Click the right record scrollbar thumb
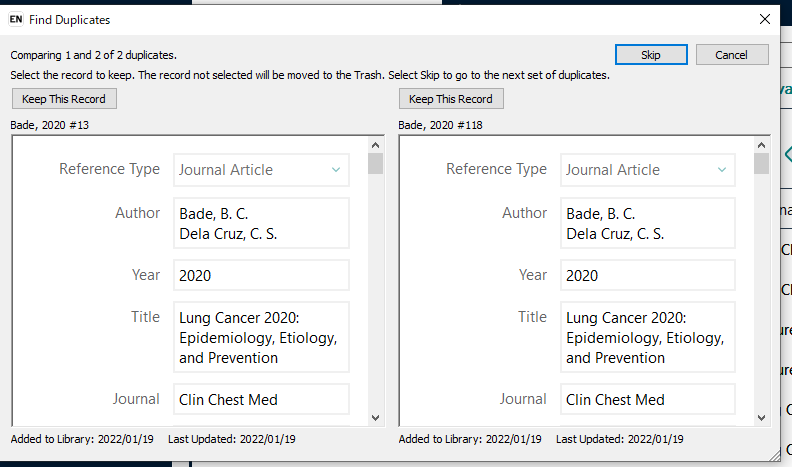 tap(762, 164)
